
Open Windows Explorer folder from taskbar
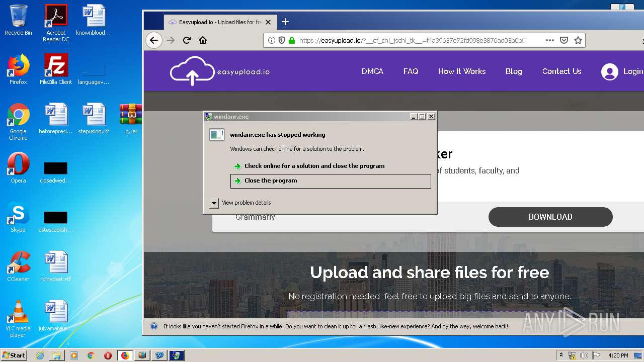pos(57,355)
